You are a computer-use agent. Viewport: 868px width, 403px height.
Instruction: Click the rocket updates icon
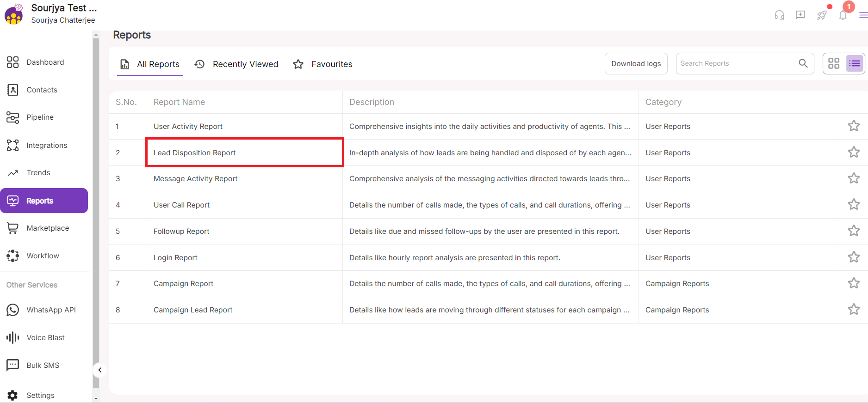coord(822,16)
